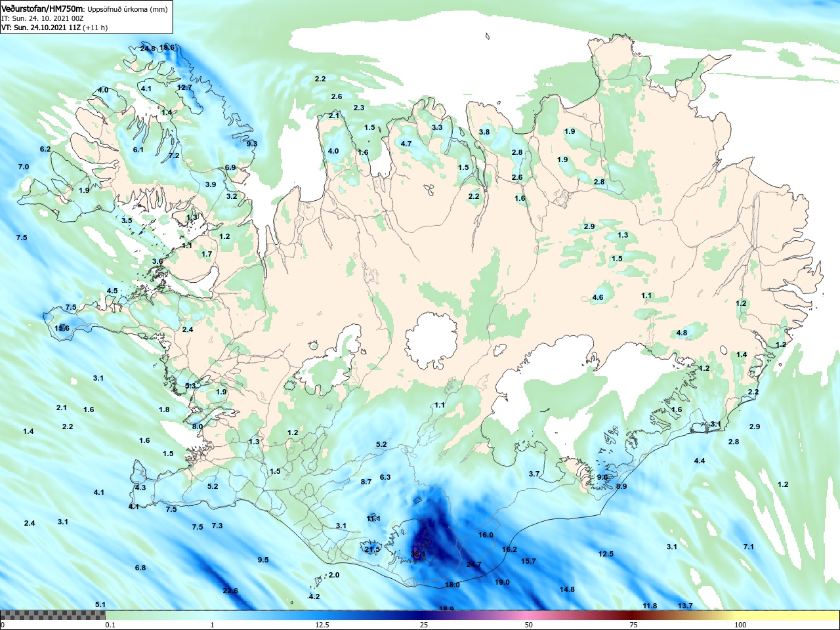The height and width of the screenshot is (630, 840).
Task: Click the 4.4 precipitation value
Action: pos(700,461)
